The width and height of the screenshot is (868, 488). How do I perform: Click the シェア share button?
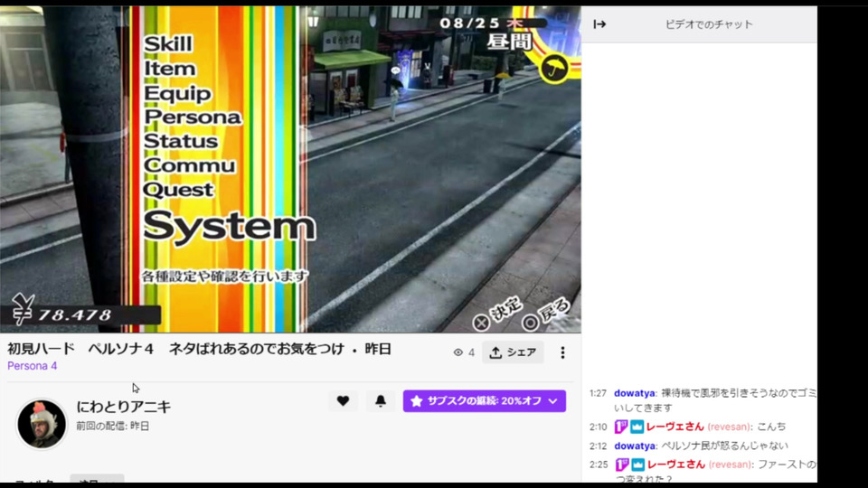[x=514, y=352]
